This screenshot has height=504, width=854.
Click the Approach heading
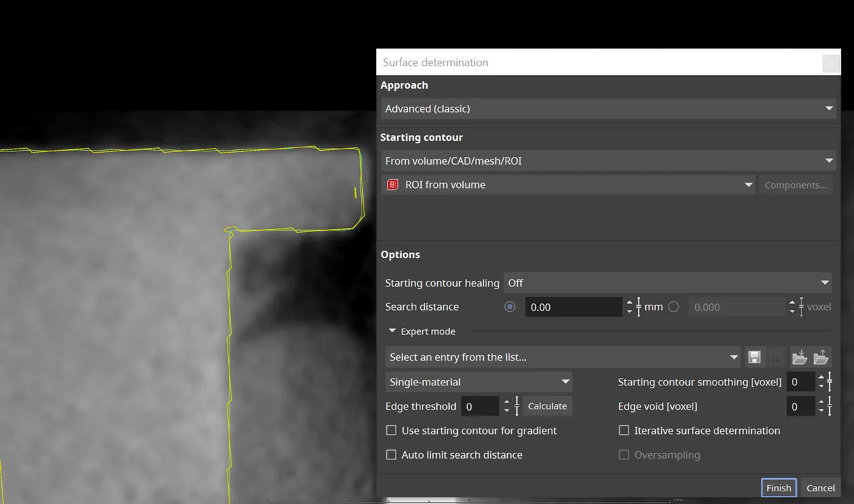pyautogui.click(x=404, y=85)
